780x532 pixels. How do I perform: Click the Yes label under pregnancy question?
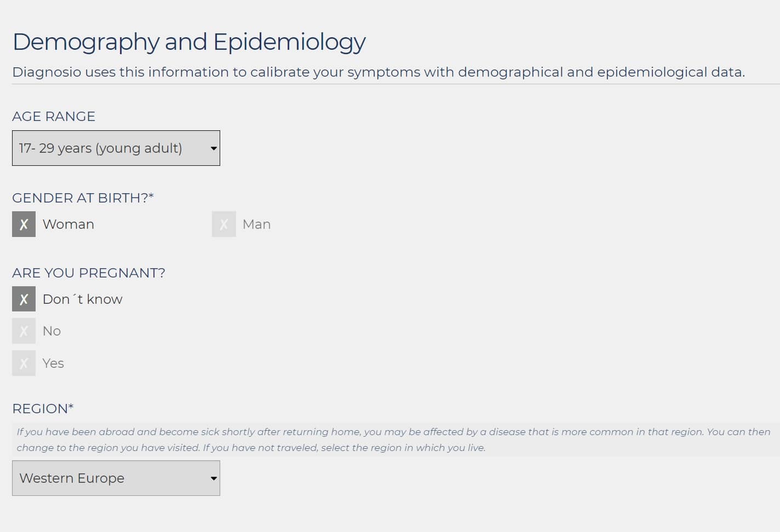53,363
